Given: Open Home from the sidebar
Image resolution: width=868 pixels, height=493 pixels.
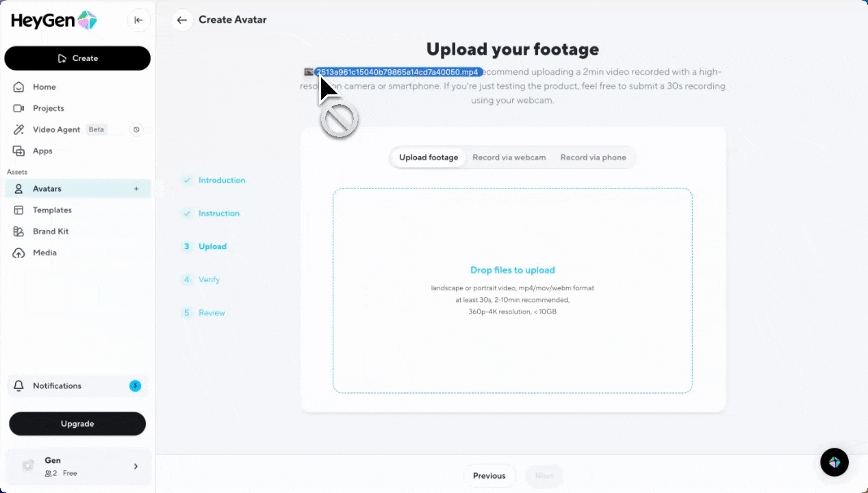Looking at the screenshot, I should point(44,87).
